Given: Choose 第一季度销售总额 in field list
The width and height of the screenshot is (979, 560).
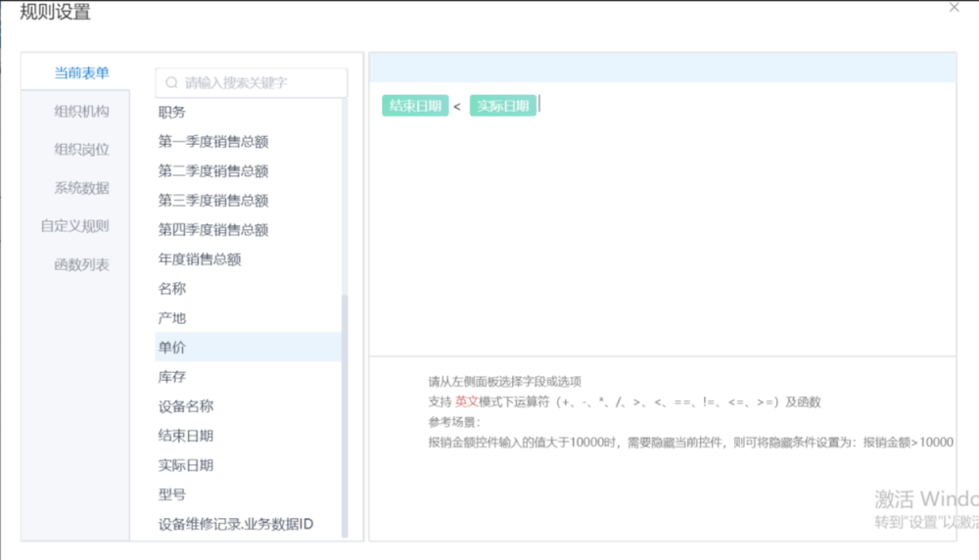Looking at the screenshot, I should point(213,142).
